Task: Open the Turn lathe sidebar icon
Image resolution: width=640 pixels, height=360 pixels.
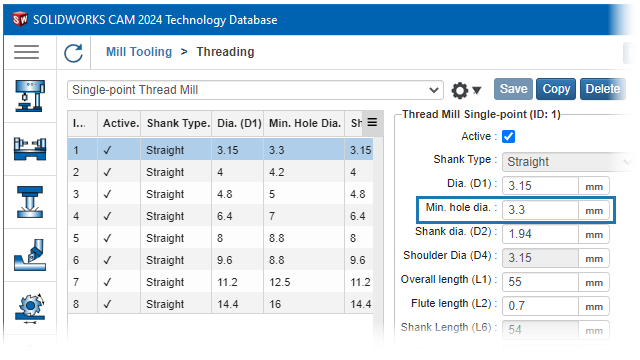Action: click(x=30, y=149)
